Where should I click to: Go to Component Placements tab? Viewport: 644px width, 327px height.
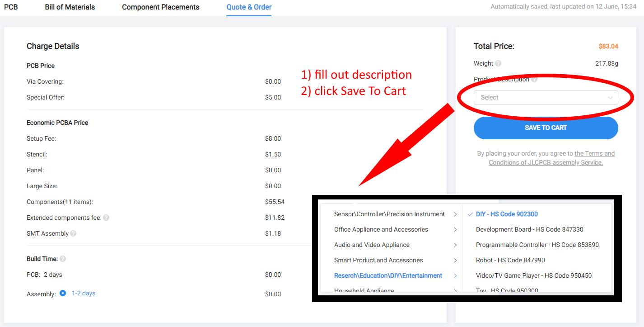160,7
